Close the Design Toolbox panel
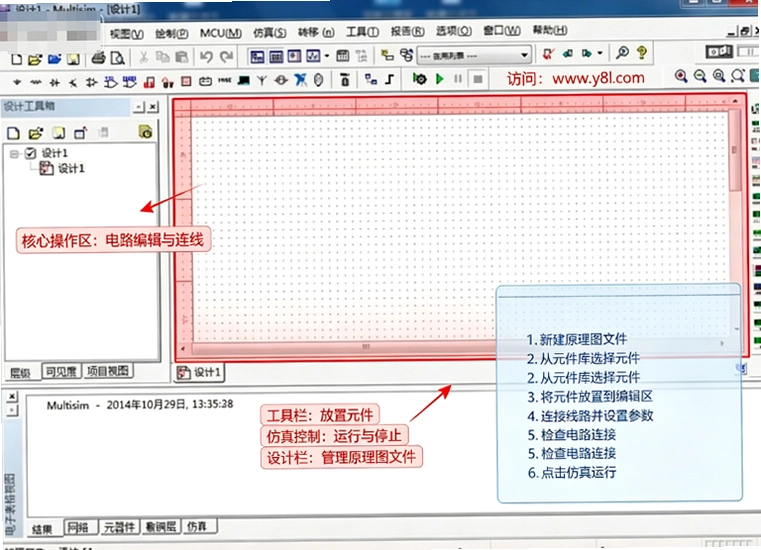 pos(153,107)
